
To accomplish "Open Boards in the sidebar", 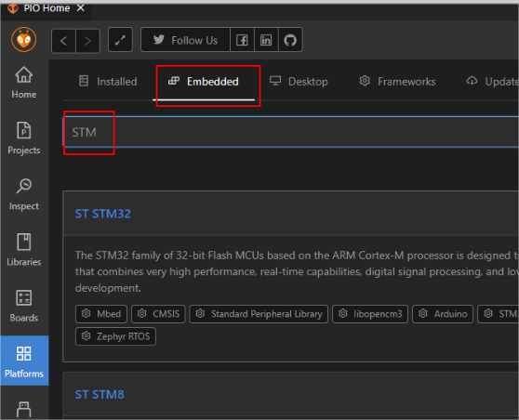I will (24, 306).
